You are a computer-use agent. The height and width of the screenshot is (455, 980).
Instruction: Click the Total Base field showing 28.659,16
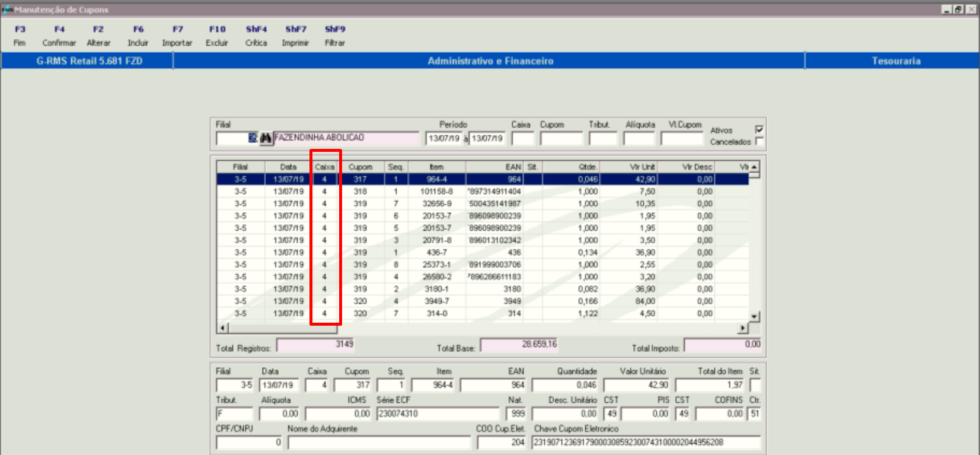point(519,345)
